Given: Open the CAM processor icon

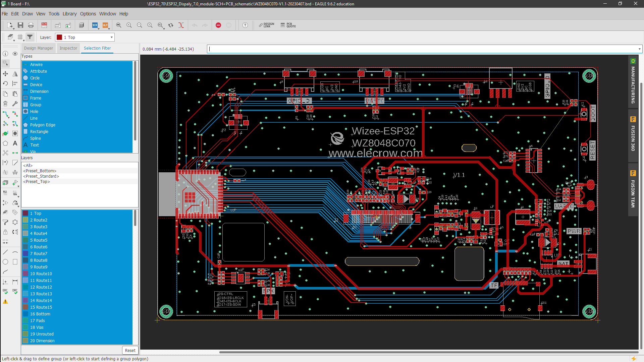Looking at the screenshot, I should point(58,25).
